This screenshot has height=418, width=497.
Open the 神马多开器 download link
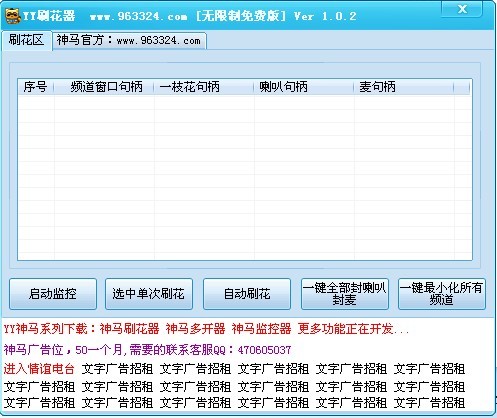tap(195, 329)
